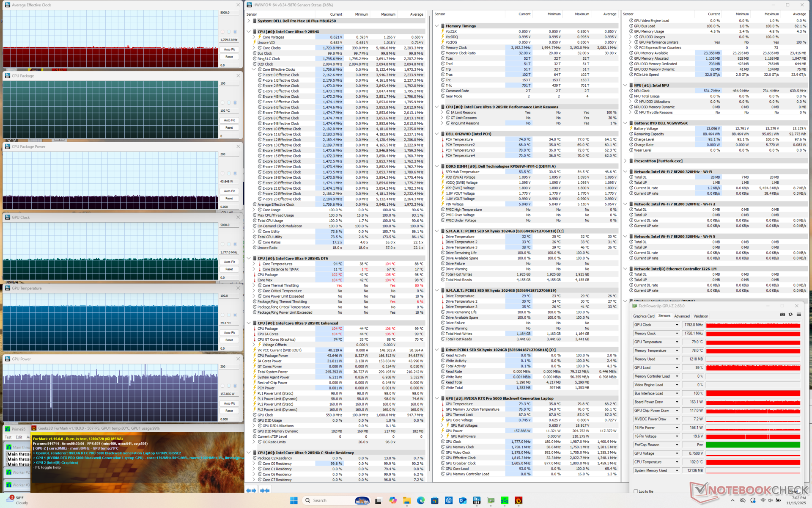
Task: Expand System DELL Dell Pro Max group
Action: 249,21
